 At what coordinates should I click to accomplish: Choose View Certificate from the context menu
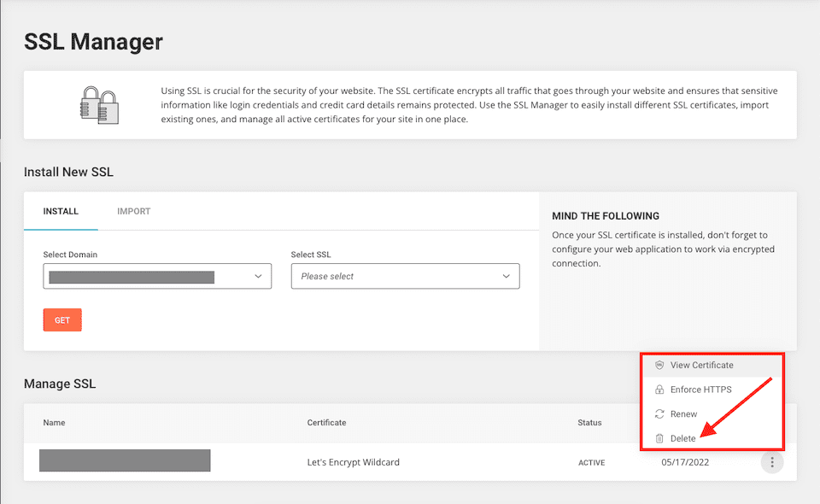[x=701, y=365]
